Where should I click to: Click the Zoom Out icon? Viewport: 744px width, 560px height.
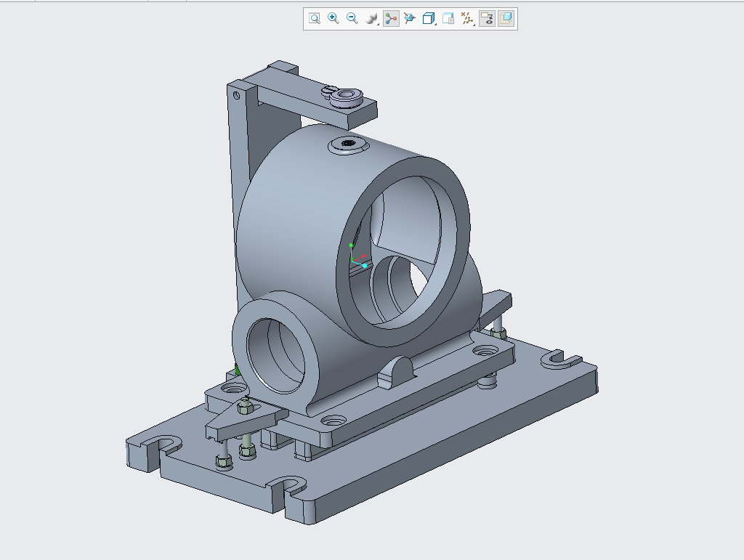[352, 18]
